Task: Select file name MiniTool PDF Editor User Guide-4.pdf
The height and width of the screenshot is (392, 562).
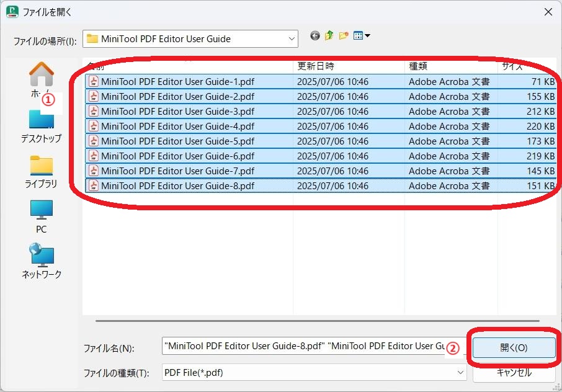Action: coord(178,127)
